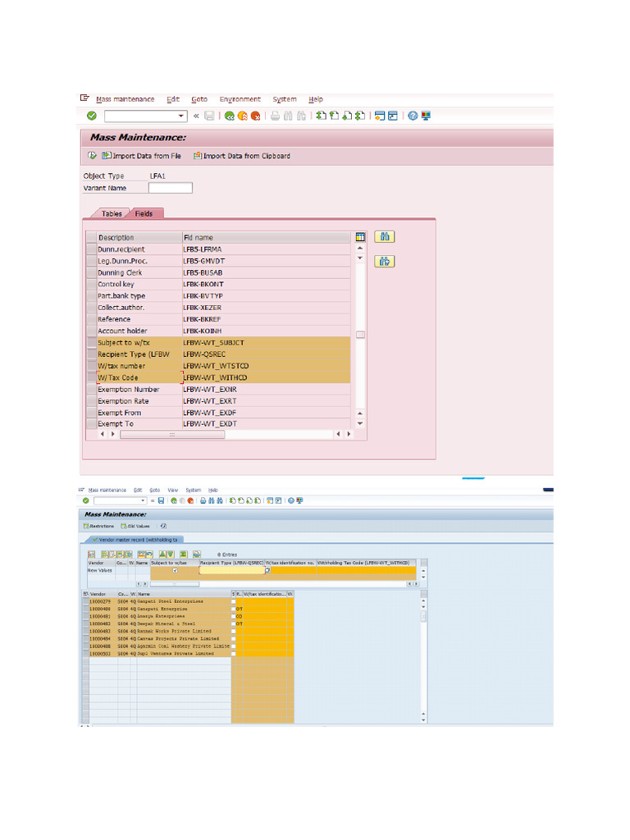This screenshot has width=630, height=840.
Task: Toggle the checkbox for Deepak Mineral & Steel row
Action: pos(234,624)
